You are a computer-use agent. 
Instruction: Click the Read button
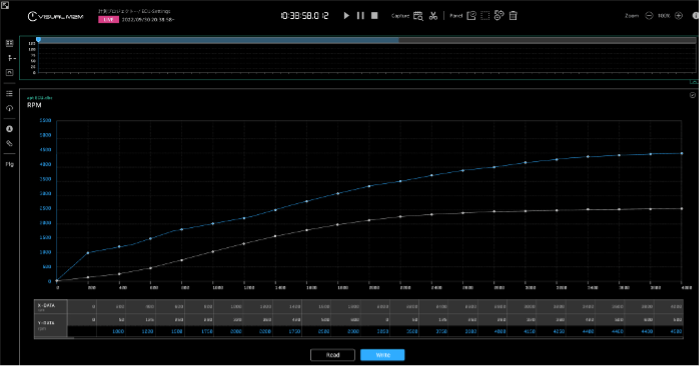[x=333, y=355]
